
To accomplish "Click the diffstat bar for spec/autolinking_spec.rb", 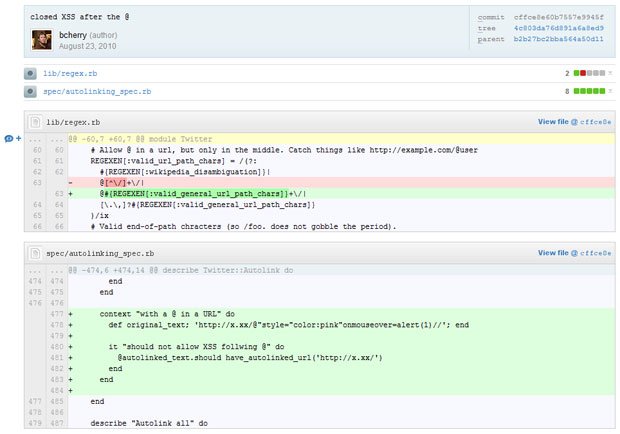I will (588, 91).
